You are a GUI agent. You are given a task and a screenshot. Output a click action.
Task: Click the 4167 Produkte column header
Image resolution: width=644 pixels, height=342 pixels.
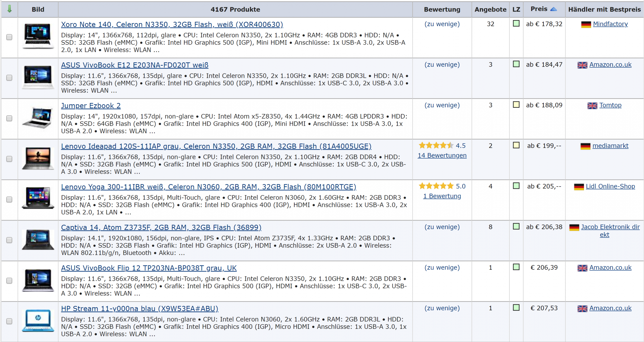tap(235, 9)
